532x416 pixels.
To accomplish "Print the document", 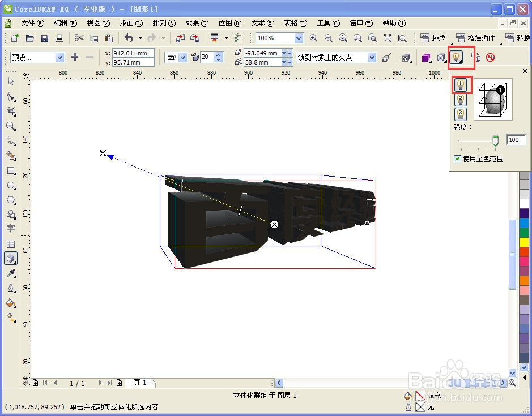I will point(59,38).
